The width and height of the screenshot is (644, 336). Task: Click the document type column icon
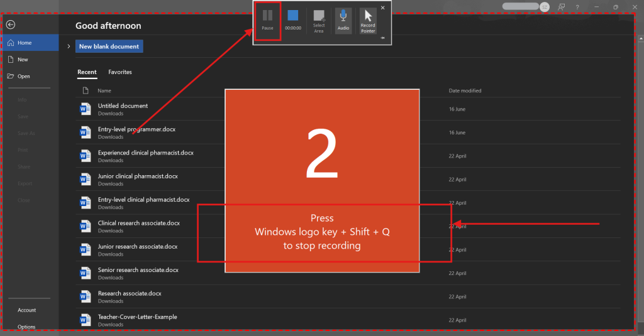click(86, 90)
